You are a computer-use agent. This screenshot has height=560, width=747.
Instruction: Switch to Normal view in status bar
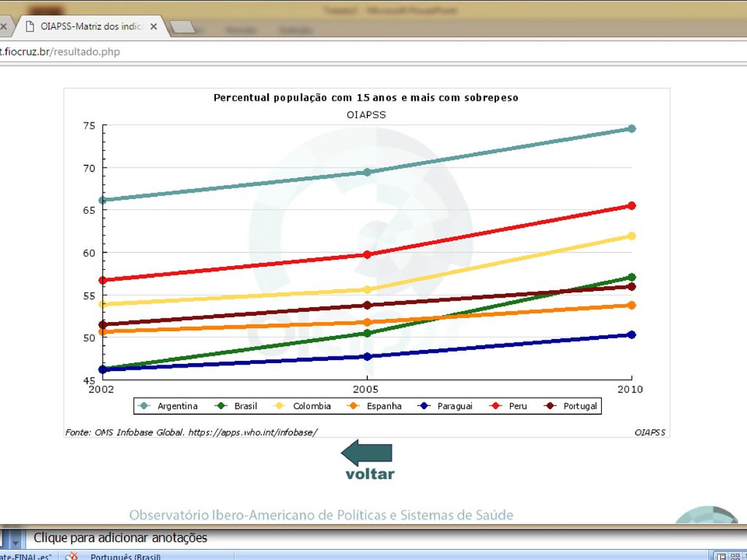click(722, 556)
